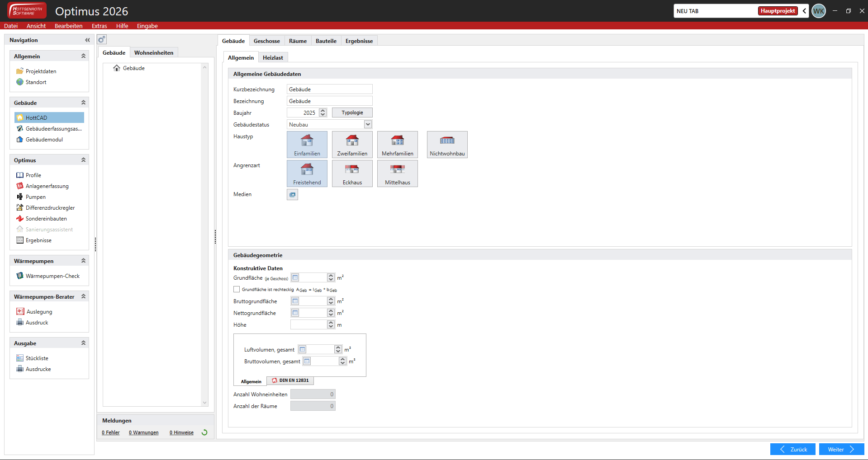The width and height of the screenshot is (868, 460).
Task: Click the WK user avatar
Action: tap(818, 11)
